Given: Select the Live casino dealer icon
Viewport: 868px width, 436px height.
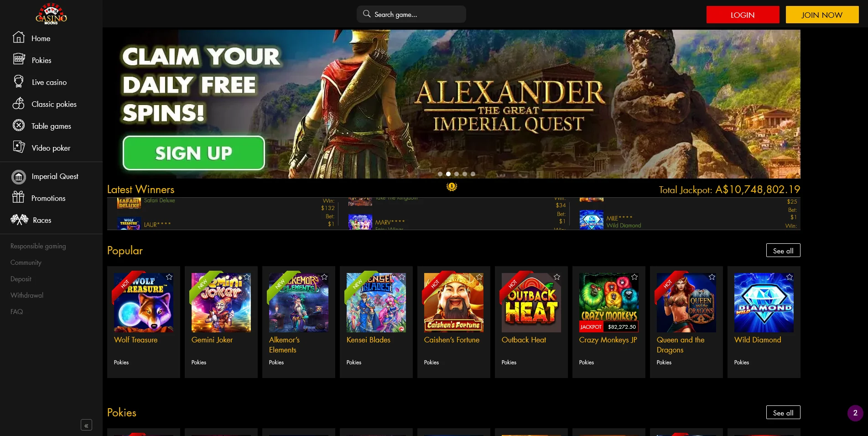Looking at the screenshot, I should [19, 82].
